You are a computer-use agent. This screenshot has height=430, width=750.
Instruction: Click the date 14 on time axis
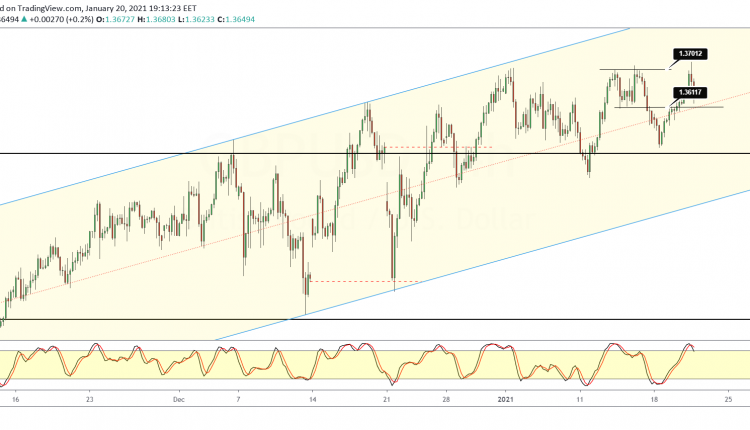point(312,399)
